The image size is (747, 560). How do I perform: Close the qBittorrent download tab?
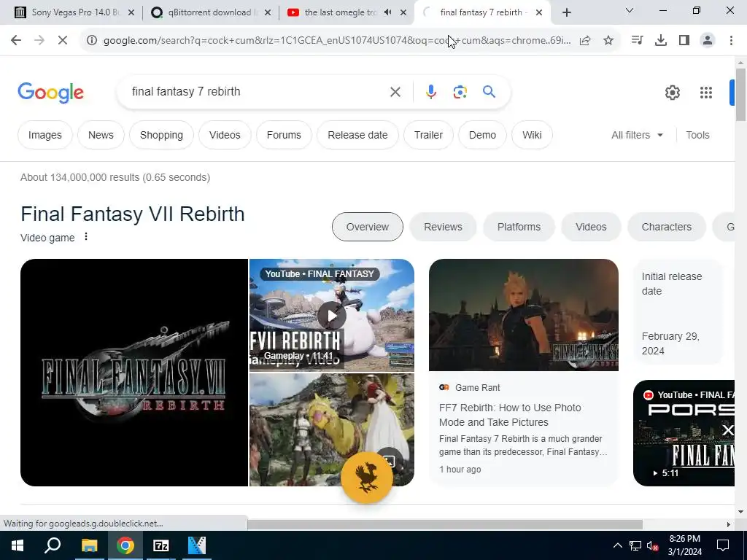point(268,12)
